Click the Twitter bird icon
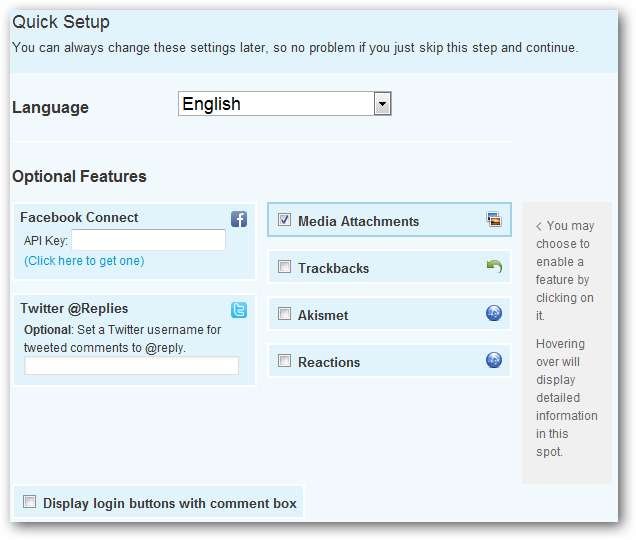 point(239,309)
